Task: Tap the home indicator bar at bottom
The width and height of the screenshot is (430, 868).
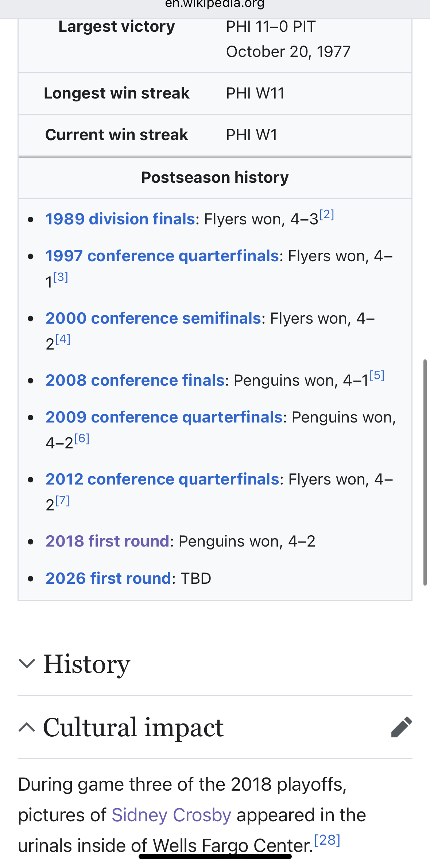Action: (x=215, y=856)
